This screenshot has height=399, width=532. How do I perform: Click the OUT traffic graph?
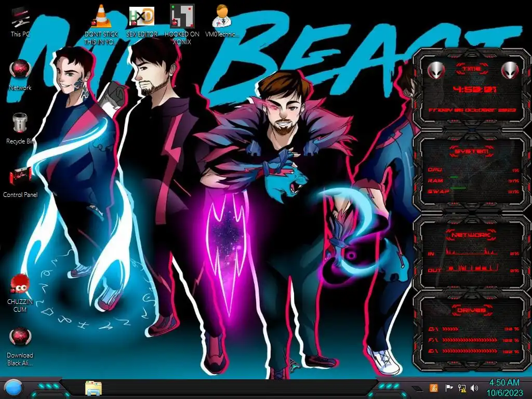(471, 268)
